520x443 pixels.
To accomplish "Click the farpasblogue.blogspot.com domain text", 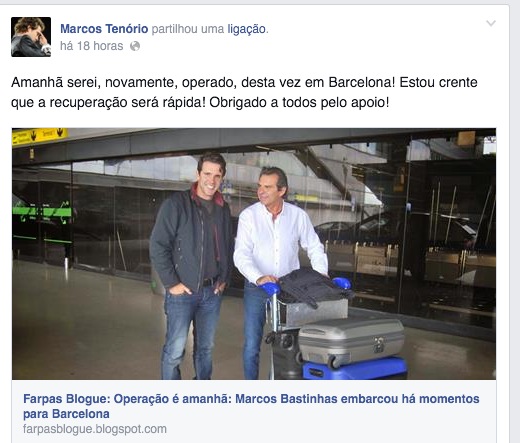I will 95,429.
